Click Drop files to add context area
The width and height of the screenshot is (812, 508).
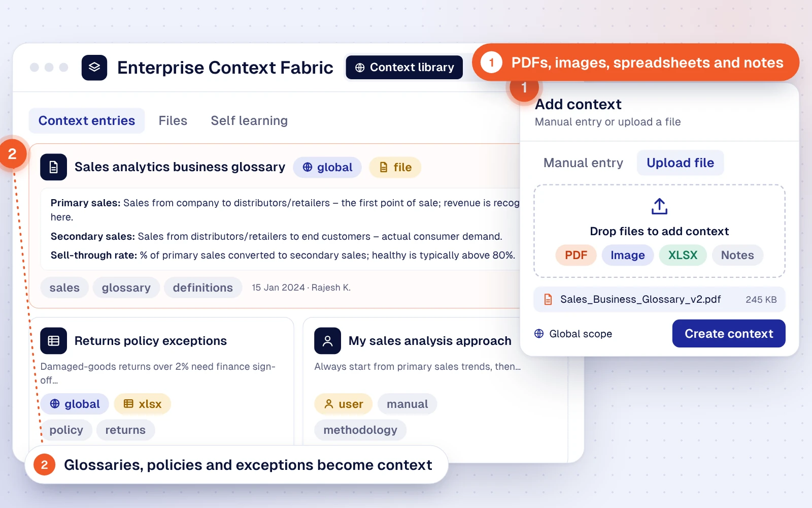[x=660, y=232]
